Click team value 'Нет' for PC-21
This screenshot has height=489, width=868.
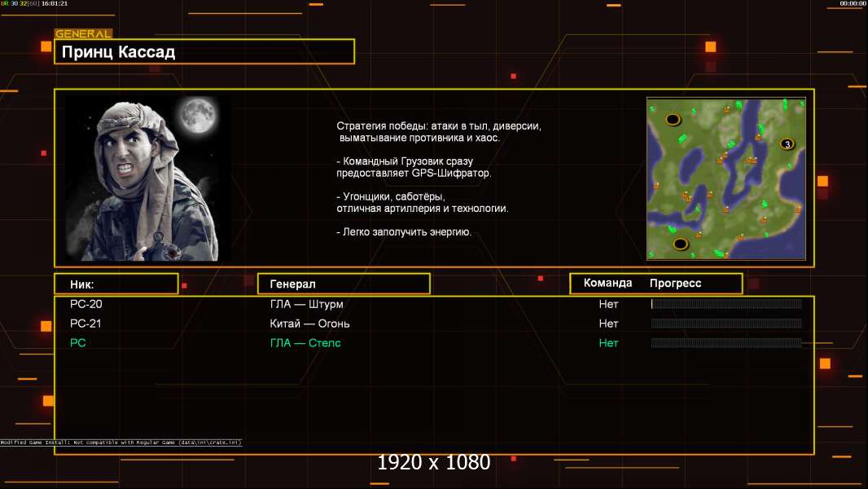click(608, 324)
